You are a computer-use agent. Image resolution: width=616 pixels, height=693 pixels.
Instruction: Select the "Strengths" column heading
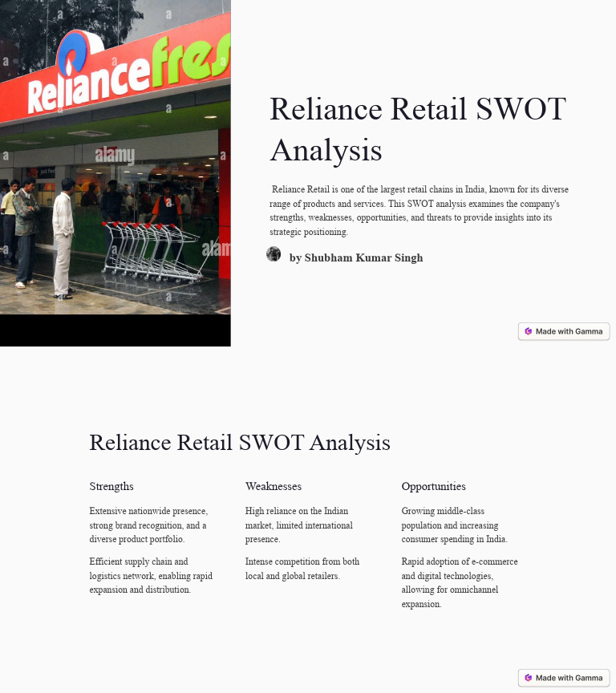(x=111, y=486)
